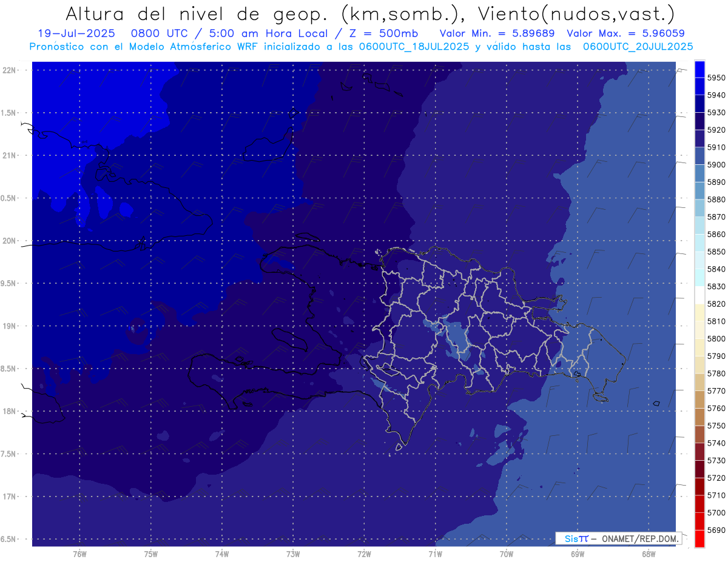This screenshot has height=562, width=728.
Task: Click the '1.5N' latitude label
Action: (10, 113)
